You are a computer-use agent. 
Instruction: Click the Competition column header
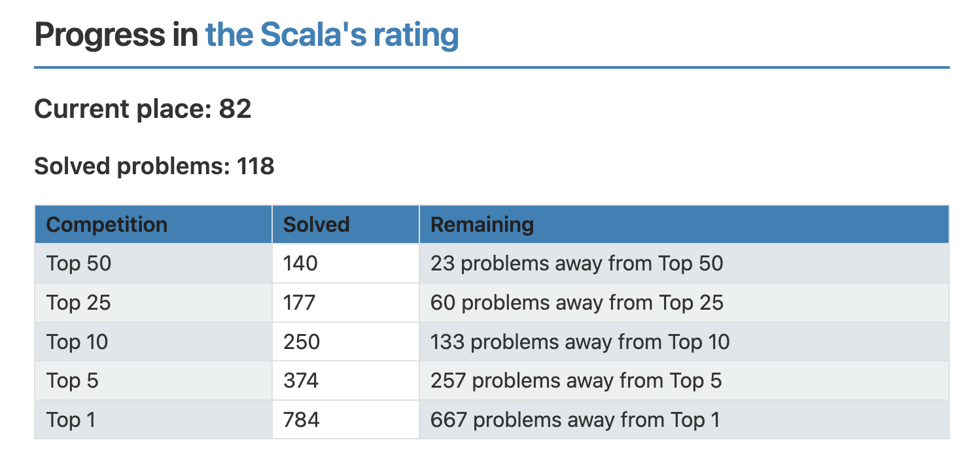click(x=107, y=225)
